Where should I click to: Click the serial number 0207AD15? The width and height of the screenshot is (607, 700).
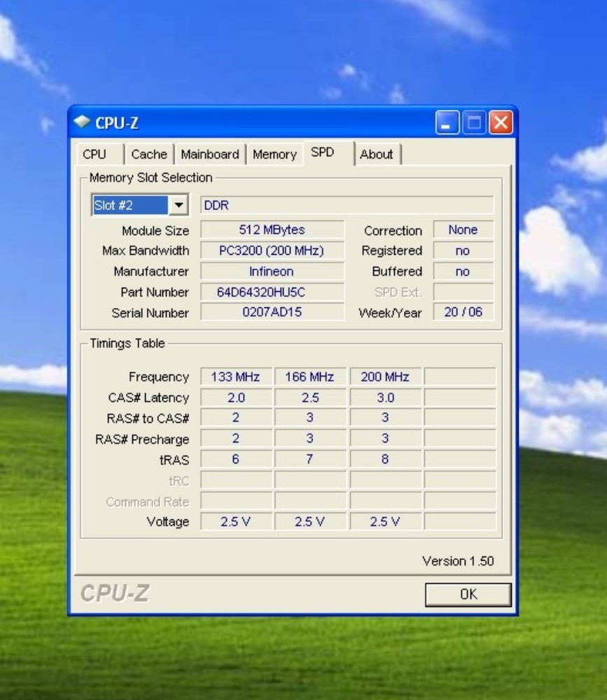click(272, 312)
